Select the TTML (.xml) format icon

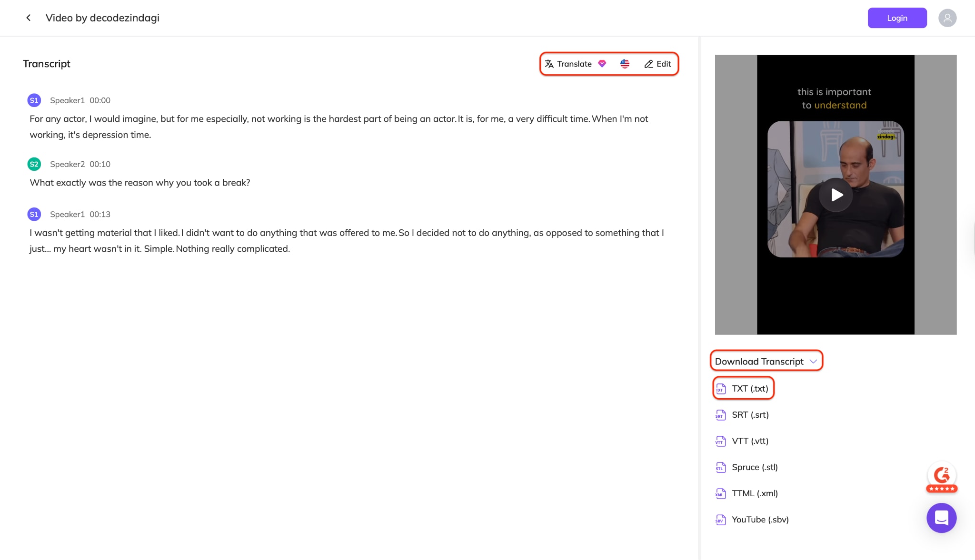pos(721,493)
